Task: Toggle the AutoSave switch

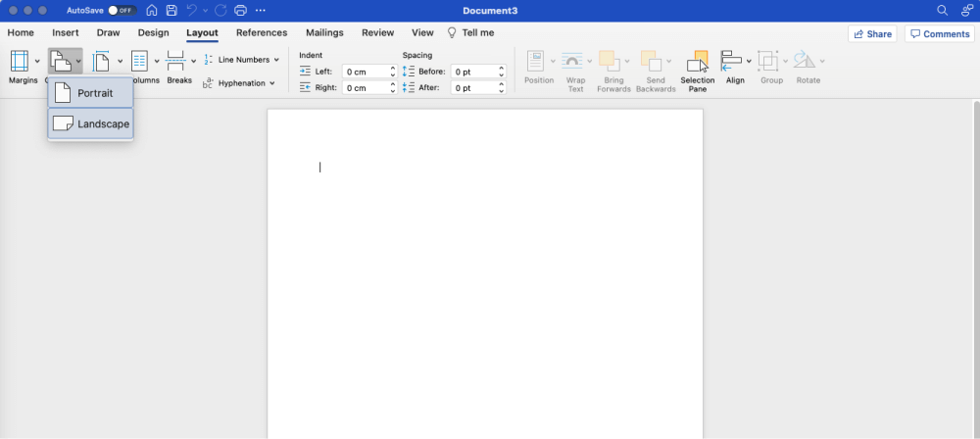Action: pyautogui.click(x=121, y=11)
